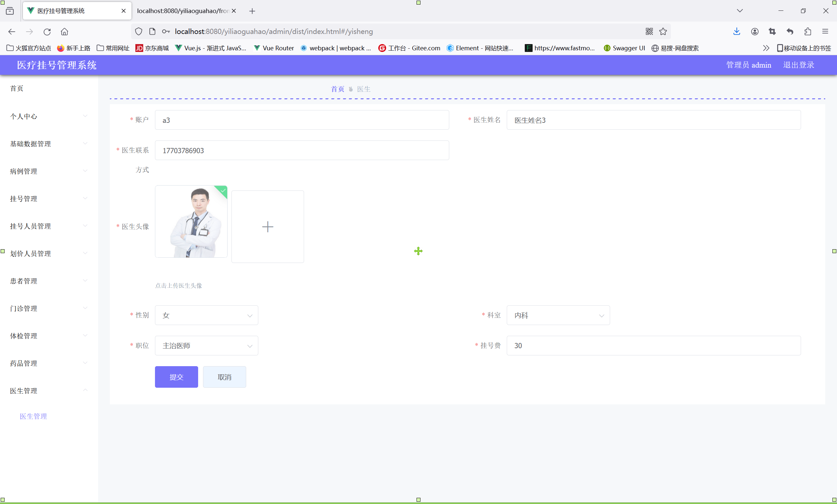Image resolution: width=837 pixels, height=504 pixels.
Task: Click into the 挂号费 input field
Action: pyautogui.click(x=653, y=346)
